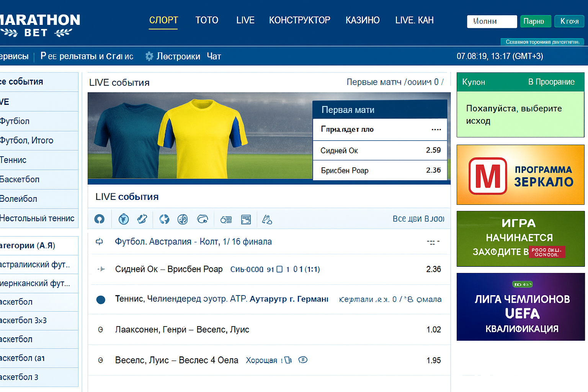Switch to the КАЗИНО section
The height and width of the screenshot is (392, 588).
[363, 20]
